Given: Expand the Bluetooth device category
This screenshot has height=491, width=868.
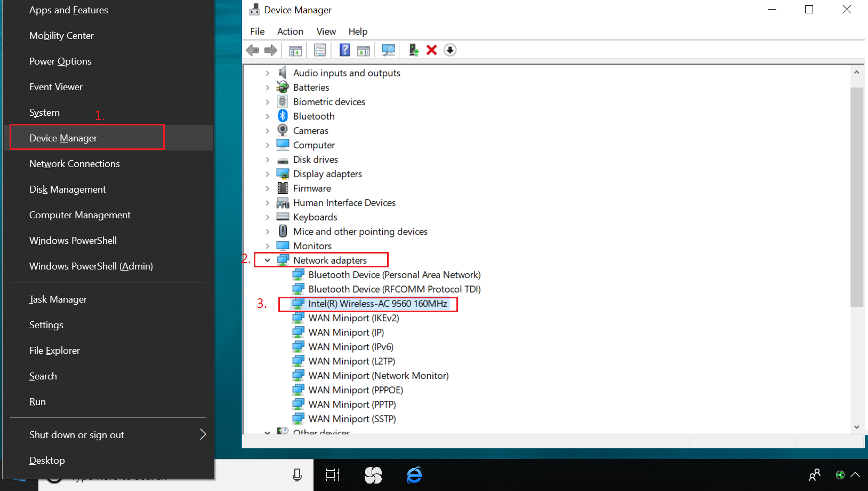Looking at the screenshot, I should (268, 116).
